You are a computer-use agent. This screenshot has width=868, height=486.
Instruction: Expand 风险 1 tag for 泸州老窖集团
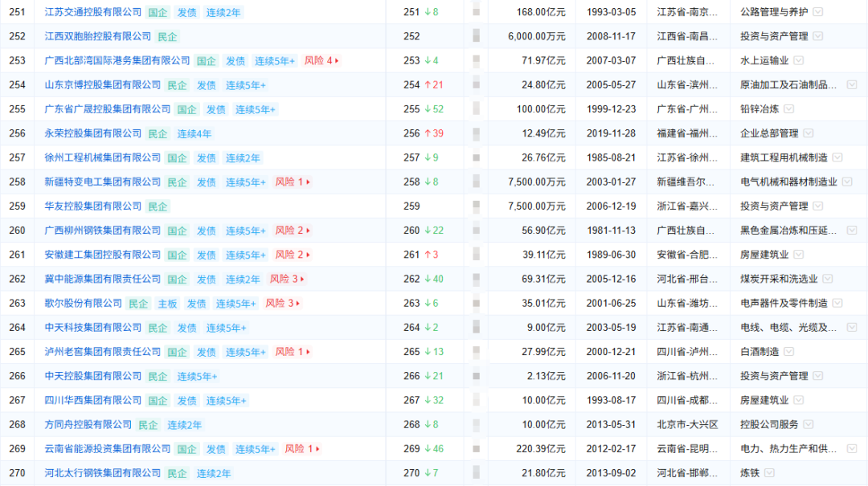[x=293, y=352]
